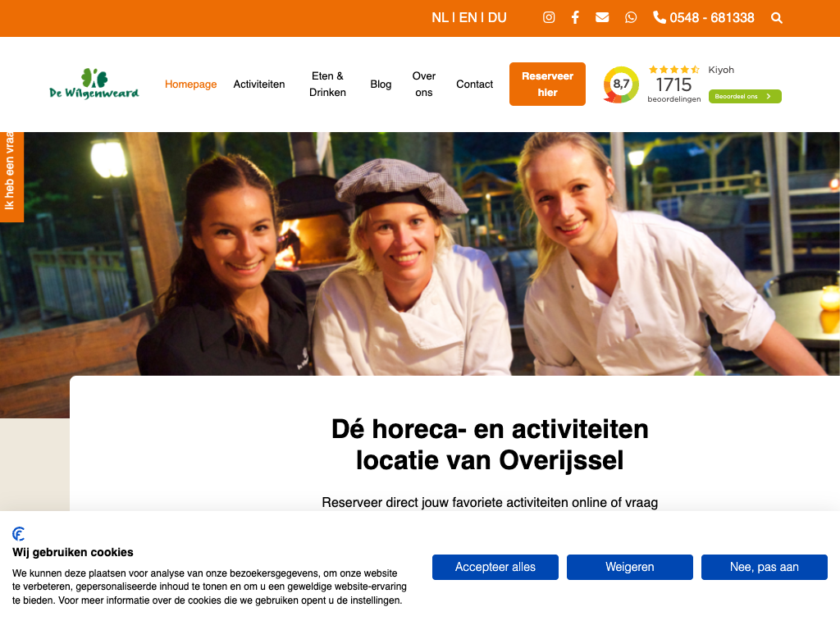Screen dimensions: 840x630
Task: Click the Reserveer hier button
Action: pos(547,84)
